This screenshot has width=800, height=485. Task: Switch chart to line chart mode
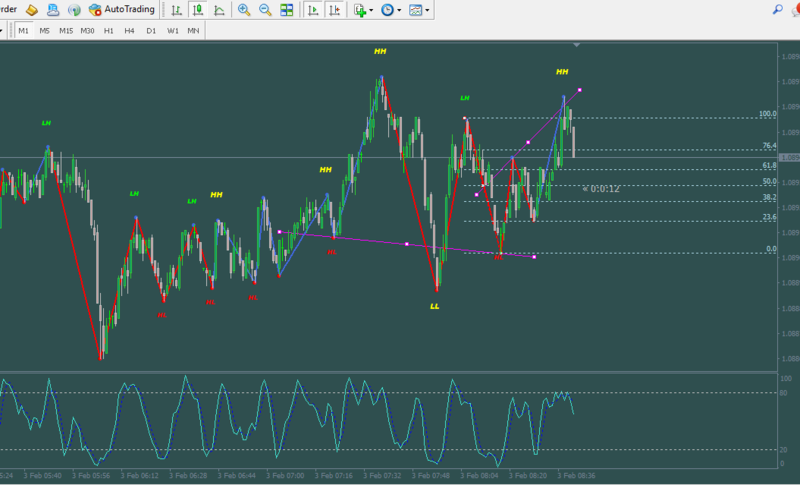coord(218,10)
